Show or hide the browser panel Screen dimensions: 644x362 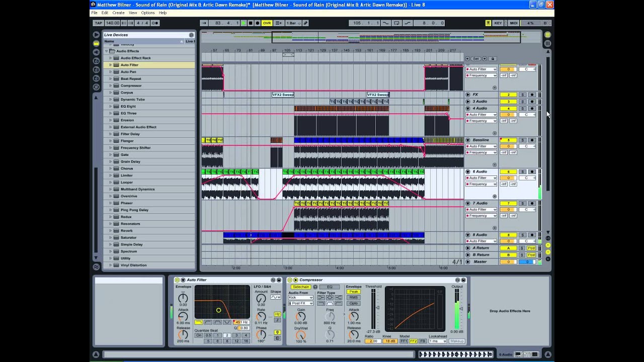click(96, 35)
